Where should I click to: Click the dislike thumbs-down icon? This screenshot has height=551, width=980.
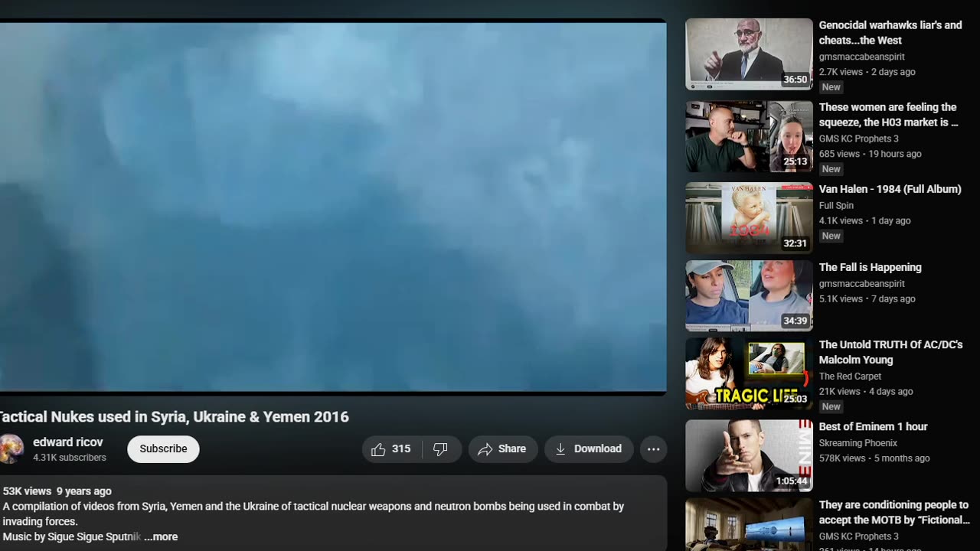(x=441, y=449)
